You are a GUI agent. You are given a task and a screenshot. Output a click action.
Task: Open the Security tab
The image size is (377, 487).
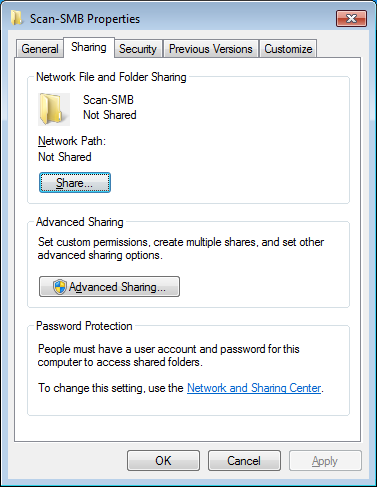click(x=138, y=49)
